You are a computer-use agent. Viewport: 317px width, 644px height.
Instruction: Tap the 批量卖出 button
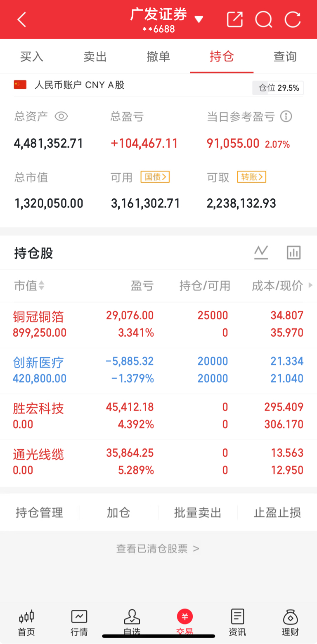point(198,513)
